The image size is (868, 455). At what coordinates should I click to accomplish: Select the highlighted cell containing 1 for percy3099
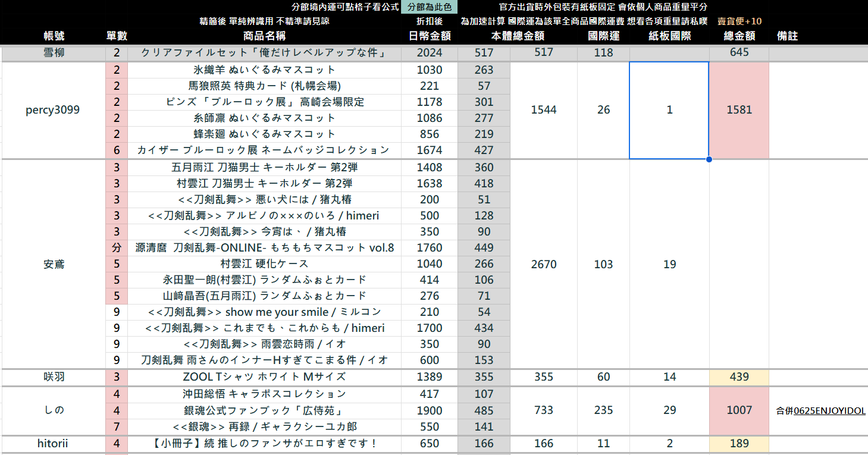pos(669,110)
